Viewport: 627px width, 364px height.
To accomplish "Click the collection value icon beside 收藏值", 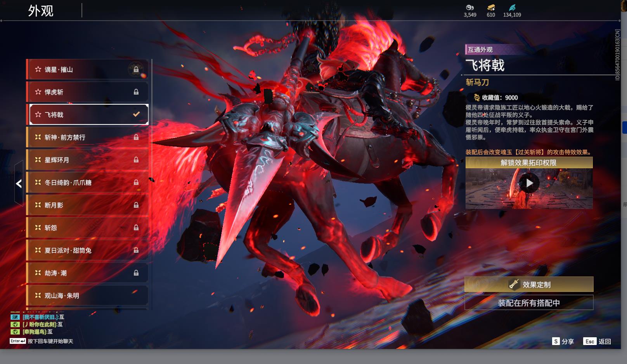I will tap(476, 98).
